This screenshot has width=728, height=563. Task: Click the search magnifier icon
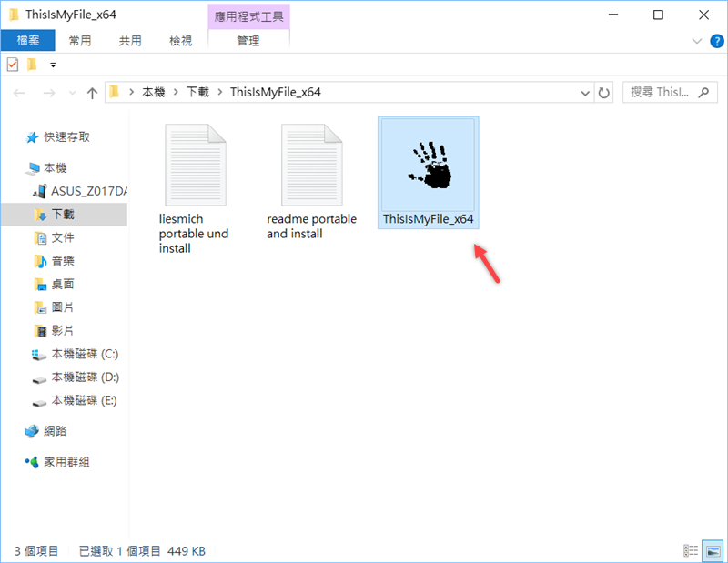(703, 92)
